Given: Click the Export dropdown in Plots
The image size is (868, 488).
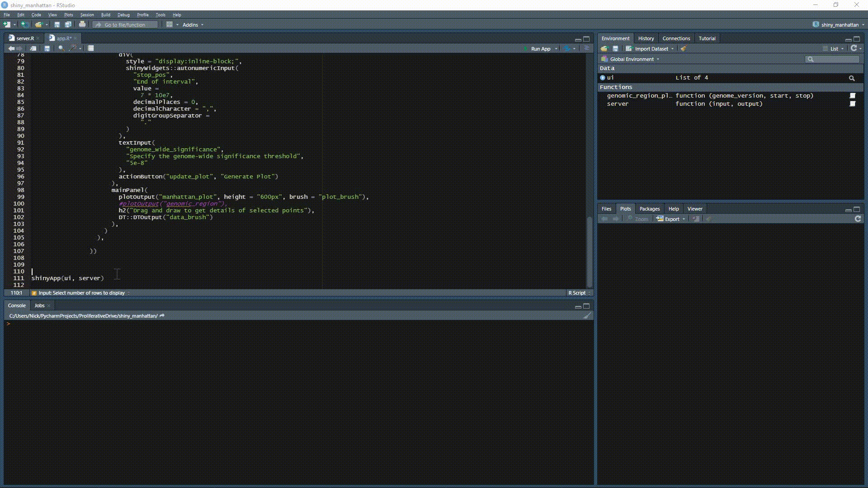Looking at the screenshot, I should pyautogui.click(x=671, y=219).
